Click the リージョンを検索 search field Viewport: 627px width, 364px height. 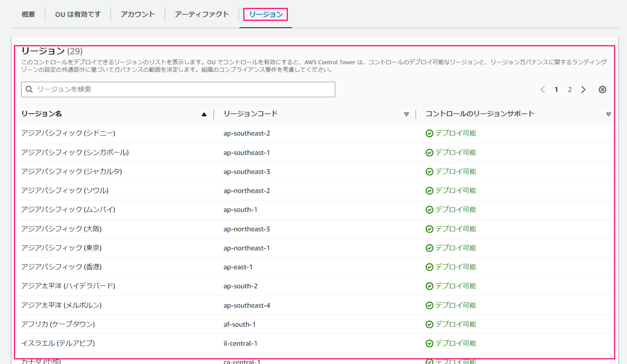178,90
